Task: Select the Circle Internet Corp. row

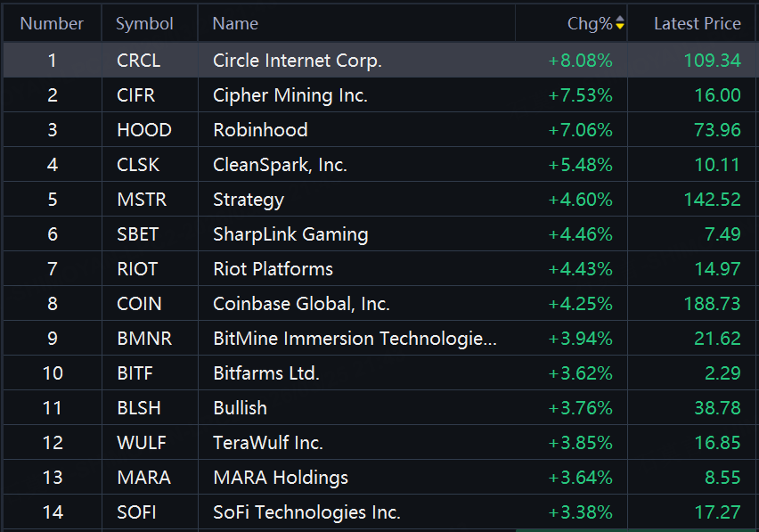Action: (x=298, y=61)
